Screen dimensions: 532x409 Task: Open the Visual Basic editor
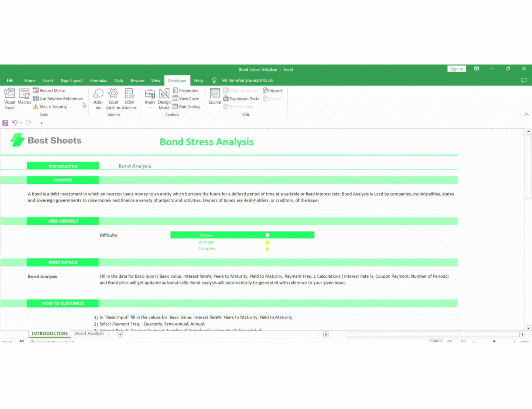10,99
